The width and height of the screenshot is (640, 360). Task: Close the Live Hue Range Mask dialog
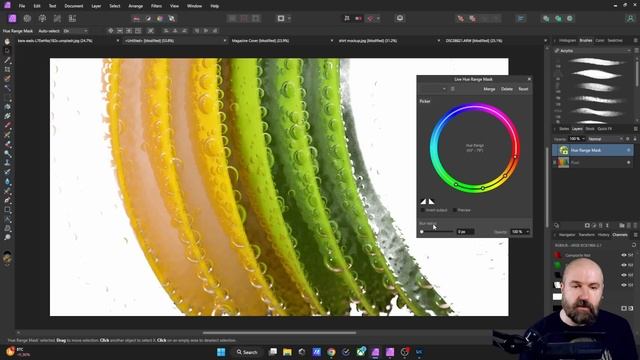[x=529, y=79]
